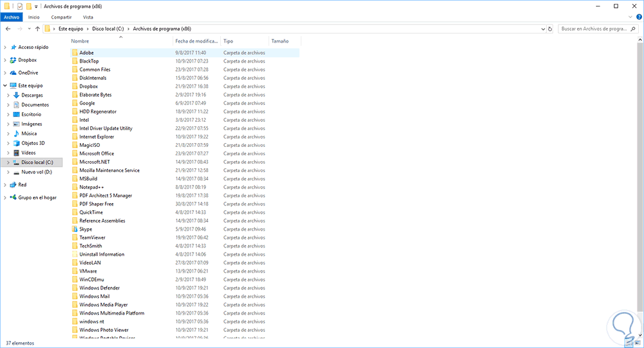The height and width of the screenshot is (348, 644).
Task: Select the Windows Defender folder
Action: 99,288
